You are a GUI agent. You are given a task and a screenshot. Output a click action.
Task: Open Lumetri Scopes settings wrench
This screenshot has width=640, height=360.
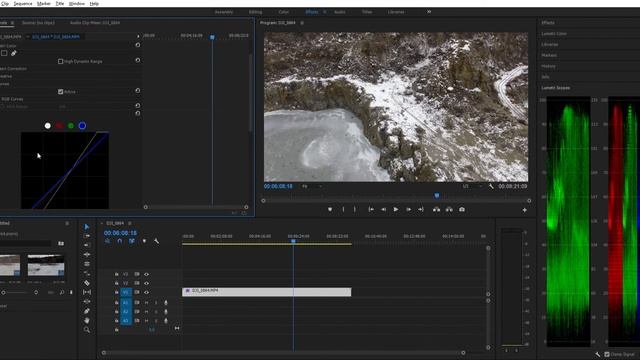point(598,354)
